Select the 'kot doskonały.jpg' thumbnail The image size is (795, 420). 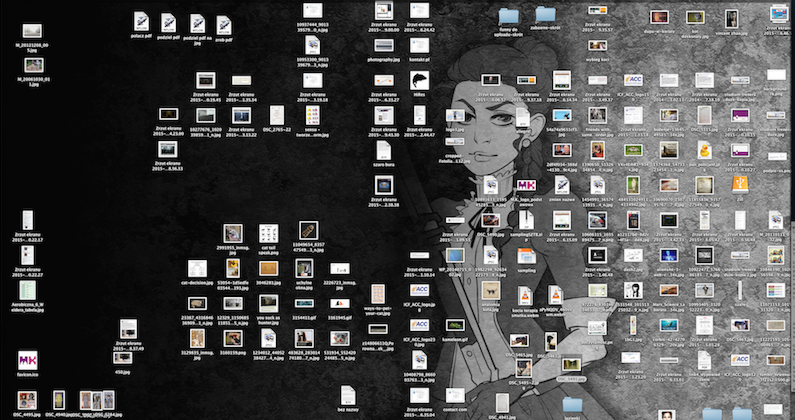[x=695, y=17]
